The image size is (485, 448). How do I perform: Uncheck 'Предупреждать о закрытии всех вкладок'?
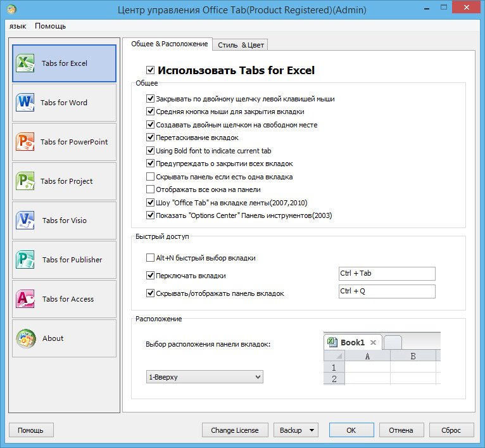pos(150,163)
